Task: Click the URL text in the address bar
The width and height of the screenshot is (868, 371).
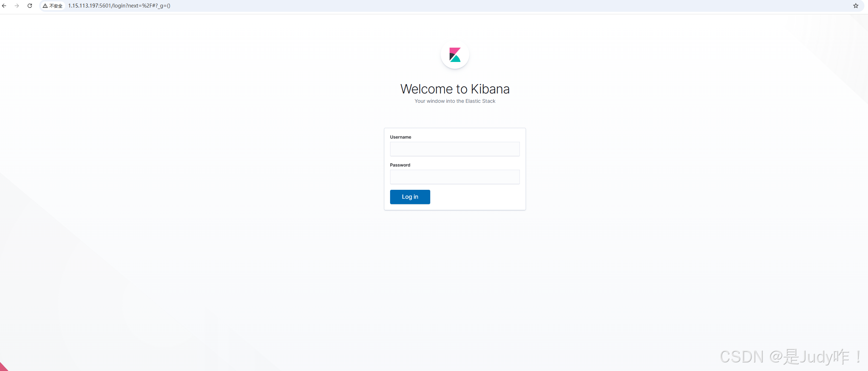Action: [119, 6]
